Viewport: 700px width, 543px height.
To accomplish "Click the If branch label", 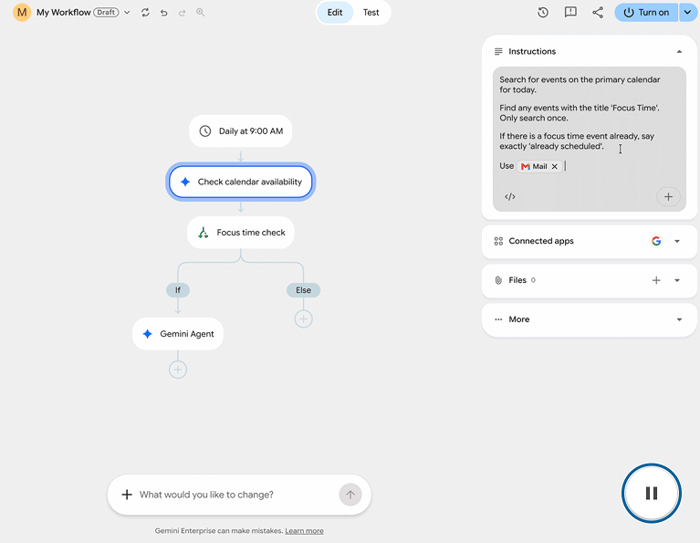I will click(178, 290).
